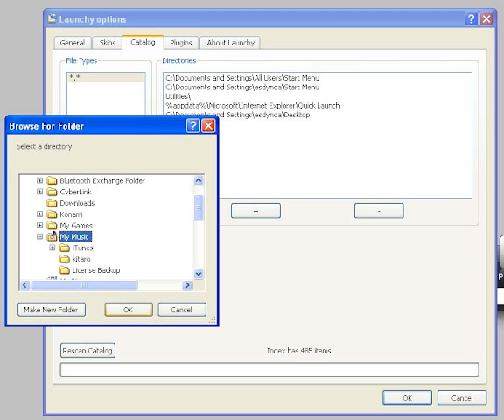Click the CyberLink folder icon
The width and height of the screenshot is (504, 420).
[x=52, y=192]
